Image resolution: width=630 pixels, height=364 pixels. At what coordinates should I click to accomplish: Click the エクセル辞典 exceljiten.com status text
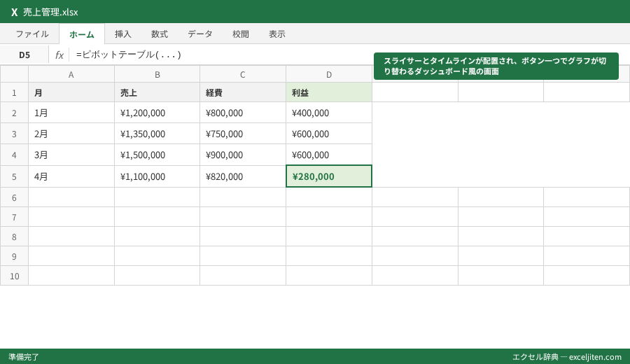(567, 357)
